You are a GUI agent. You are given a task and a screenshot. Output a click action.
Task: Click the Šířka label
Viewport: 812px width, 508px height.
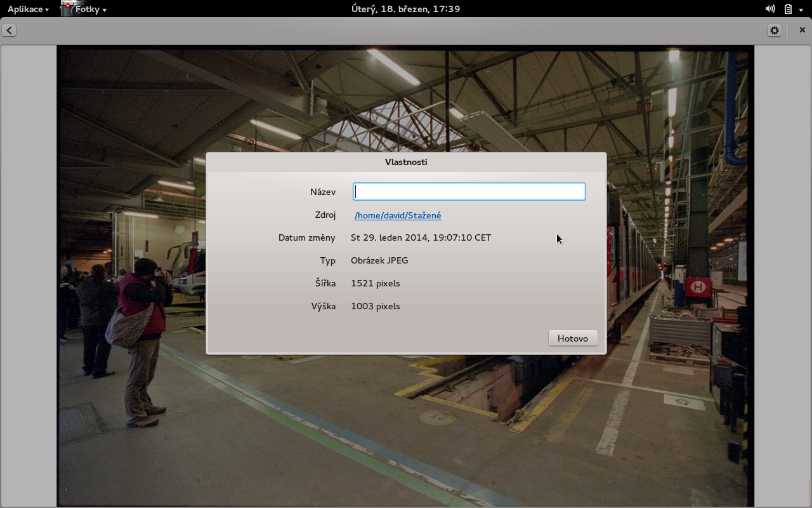coord(325,283)
